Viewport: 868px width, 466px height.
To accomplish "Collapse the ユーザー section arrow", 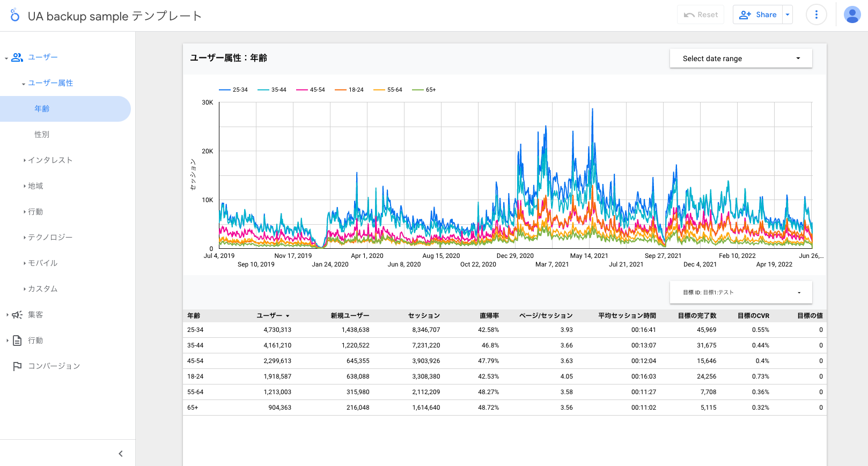I will 6,58.
